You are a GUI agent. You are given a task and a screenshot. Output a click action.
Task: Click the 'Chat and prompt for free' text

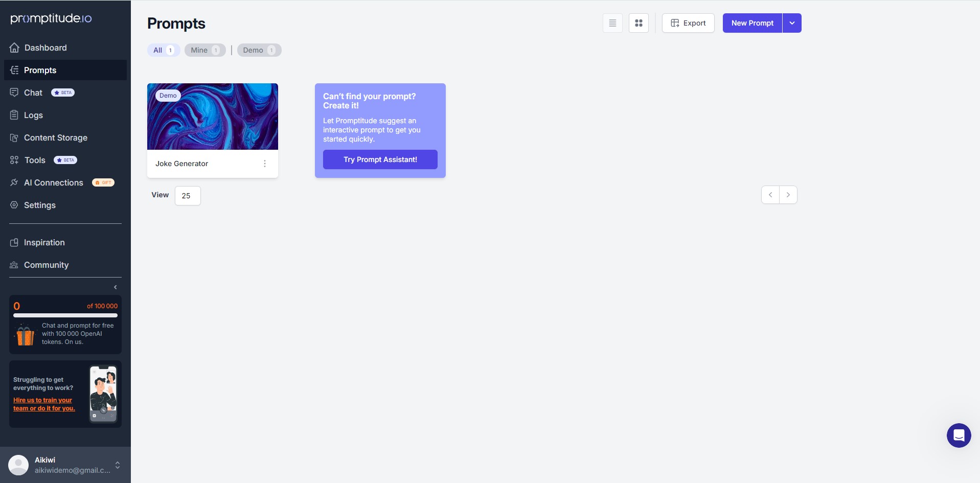tap(78, 334)
